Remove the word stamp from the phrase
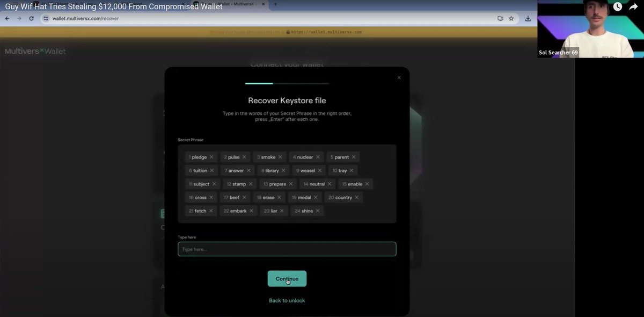The width and height of the screenshot is (644, 317). pyautogui.click(x=251, y=184)
